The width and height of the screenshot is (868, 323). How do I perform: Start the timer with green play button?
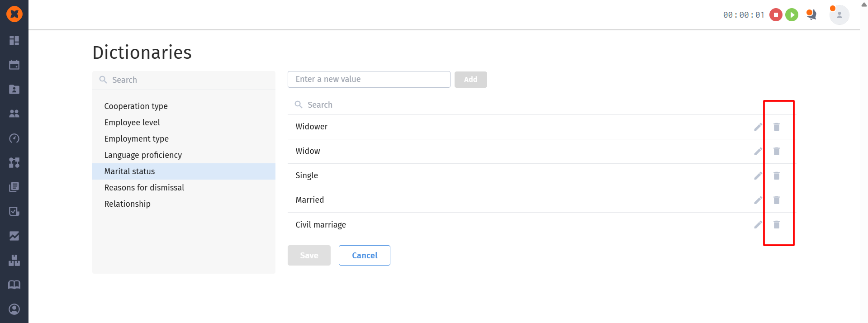pyautogui.click(x=792, y=15)
